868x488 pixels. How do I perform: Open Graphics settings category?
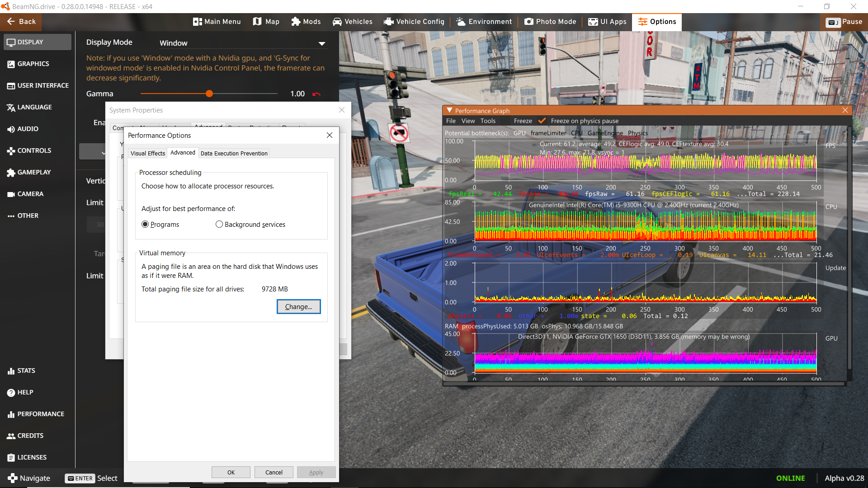pyautogui.click(x=37, y=64)
